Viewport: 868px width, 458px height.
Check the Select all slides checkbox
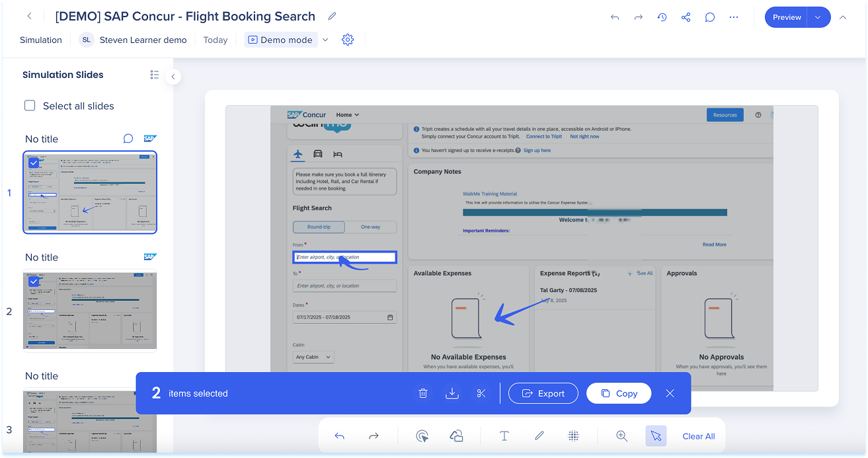tap(30, 106)
